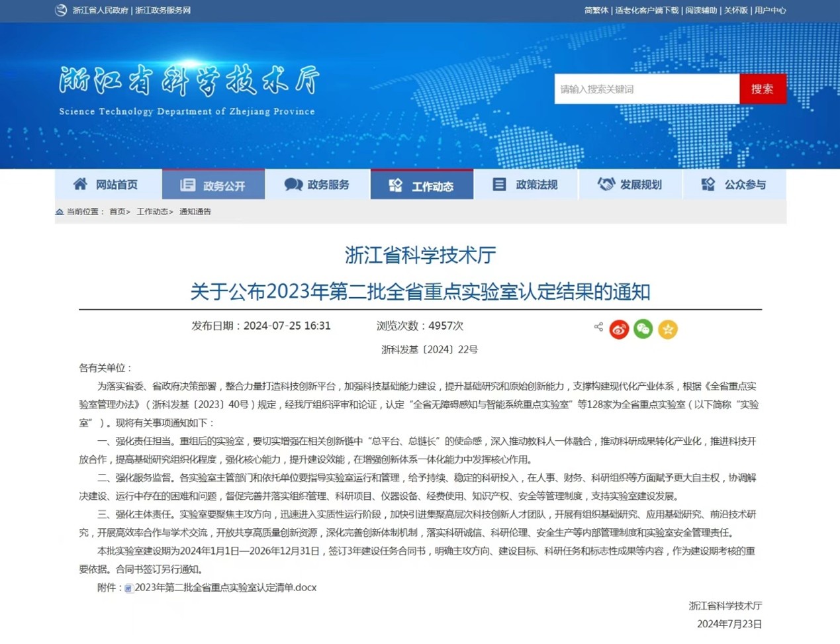Click the signature date 2024年7月23日
This screenshot has height=644, width=840.
tap(729, 624)
